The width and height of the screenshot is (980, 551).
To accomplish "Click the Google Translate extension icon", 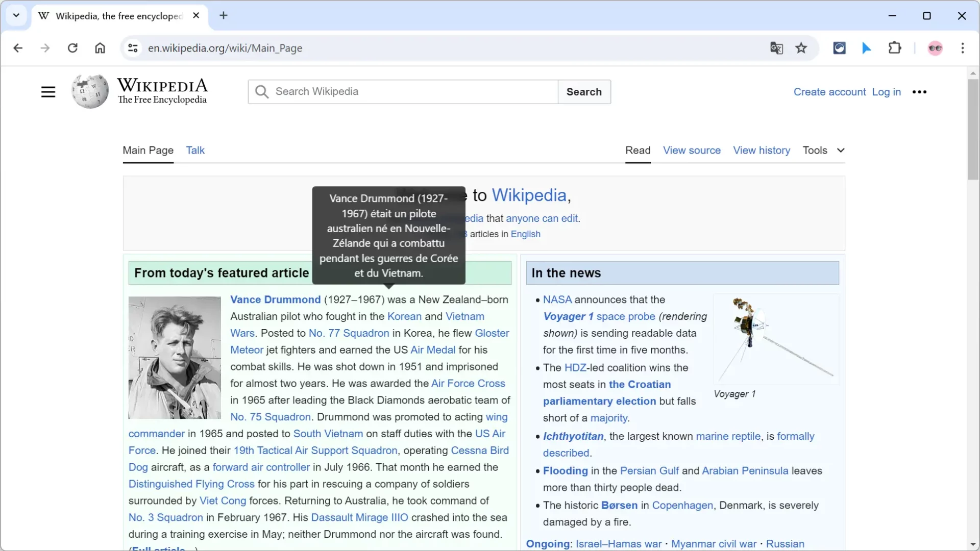I will point(777,48).
